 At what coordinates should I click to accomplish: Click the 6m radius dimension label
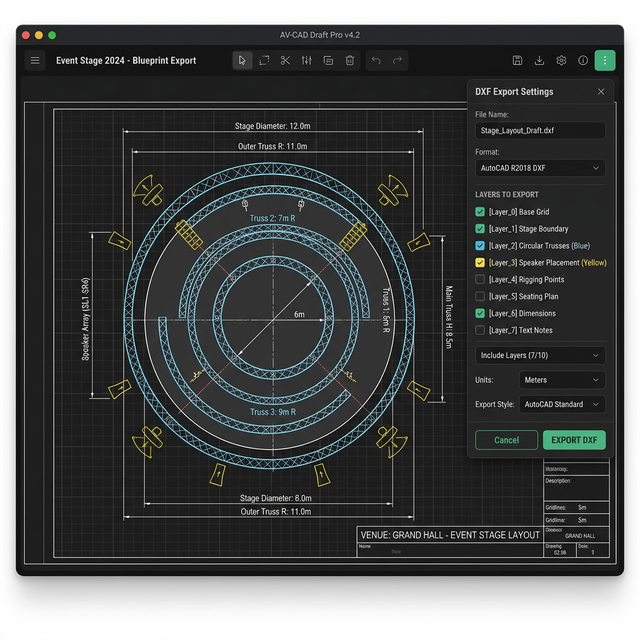(x=299, y=314)
